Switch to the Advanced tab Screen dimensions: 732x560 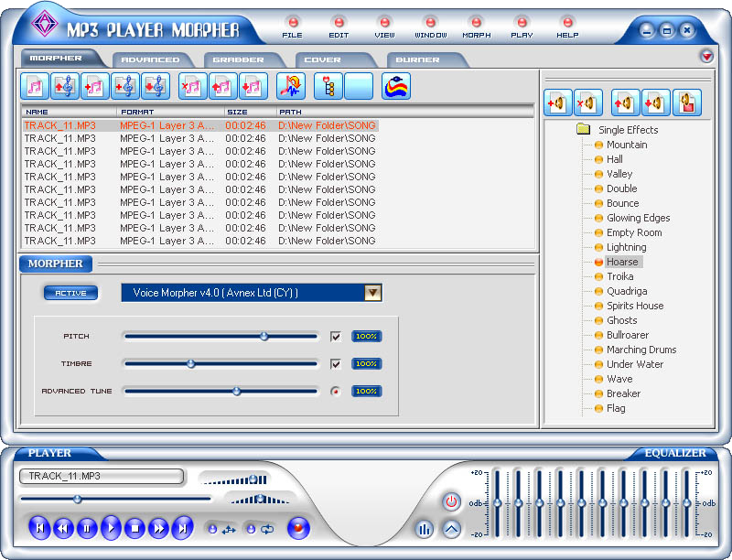tap(150, 59)
